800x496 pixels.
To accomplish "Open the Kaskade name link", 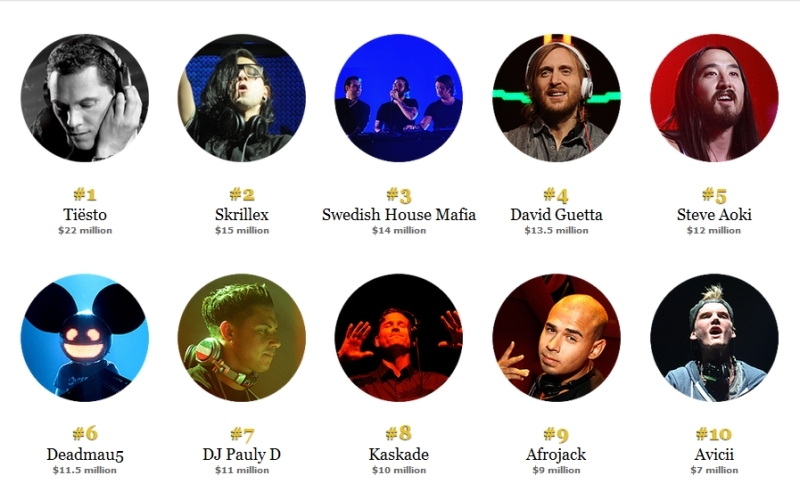I will pos(399,454).
